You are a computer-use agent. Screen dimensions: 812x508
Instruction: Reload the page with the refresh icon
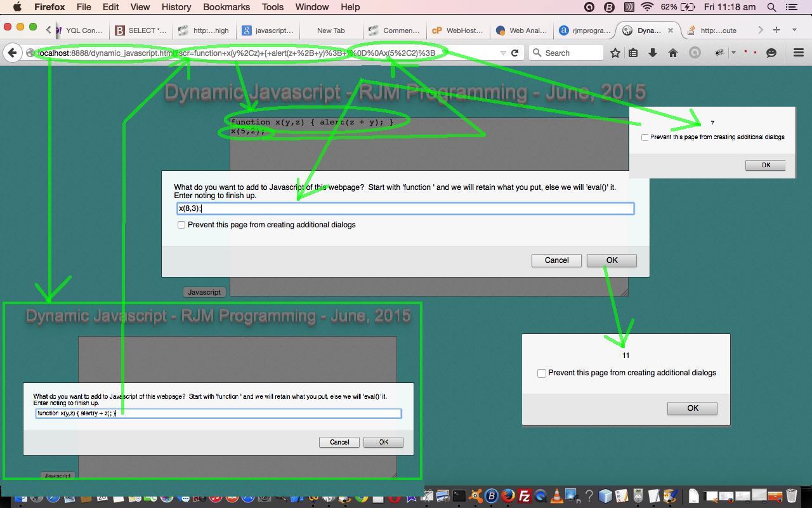pyautogui.click(x=515, y=53)
